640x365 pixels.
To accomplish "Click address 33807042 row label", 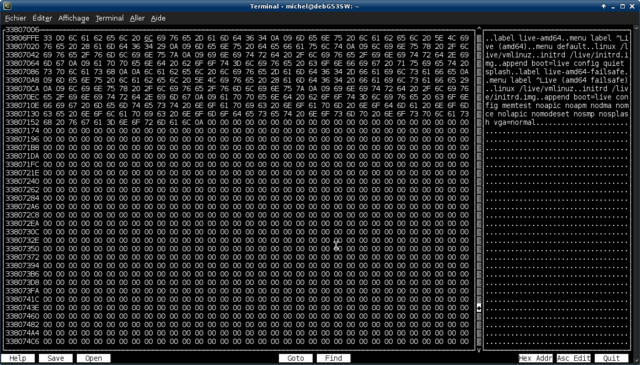I will [22, 55].
